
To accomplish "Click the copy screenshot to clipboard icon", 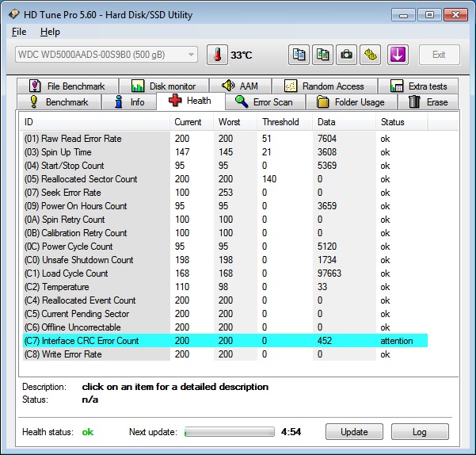I will (323, 55).
